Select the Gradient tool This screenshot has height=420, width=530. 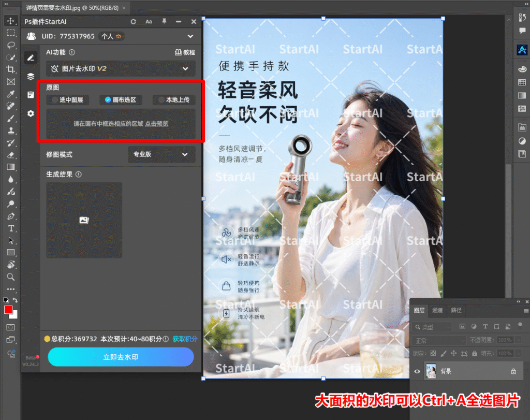10,167
